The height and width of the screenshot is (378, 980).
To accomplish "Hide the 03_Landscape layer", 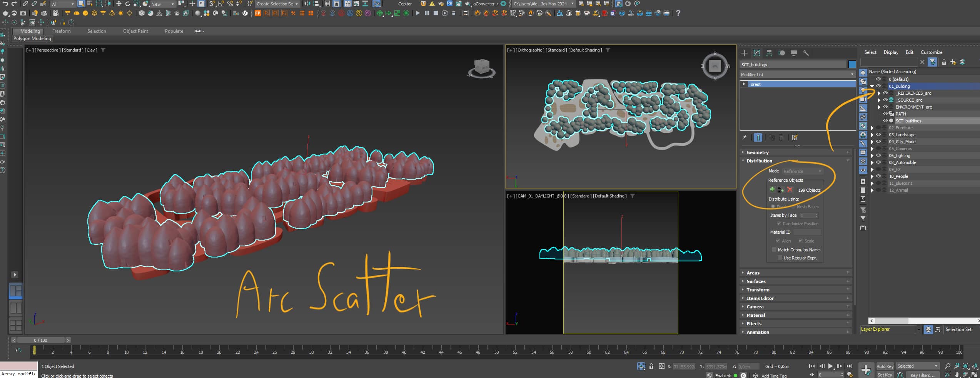I will [x=878, y=135].
